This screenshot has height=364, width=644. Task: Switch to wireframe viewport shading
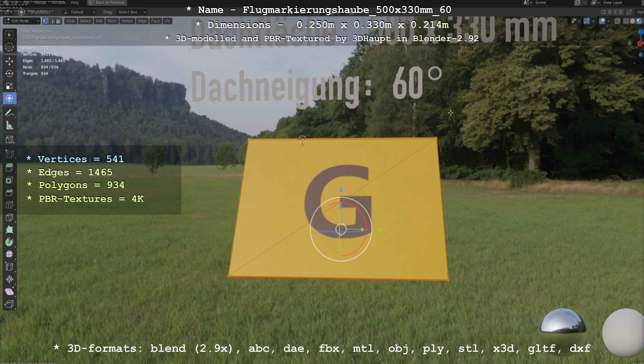pos(626,21)
